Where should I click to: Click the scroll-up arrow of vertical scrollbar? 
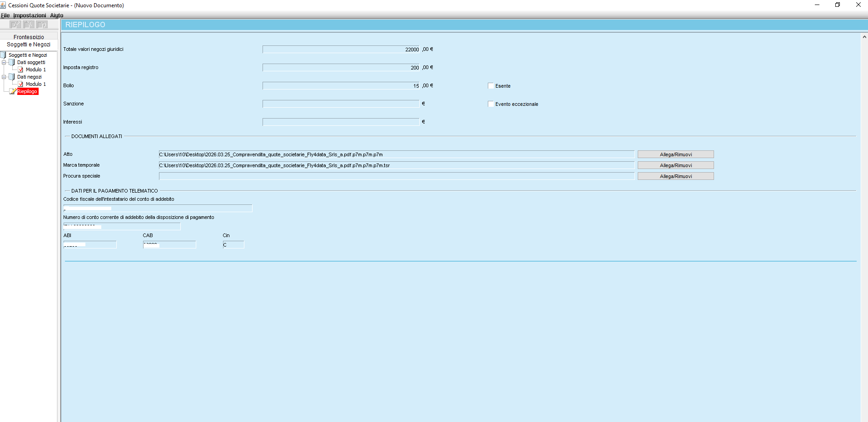point(864,37)
